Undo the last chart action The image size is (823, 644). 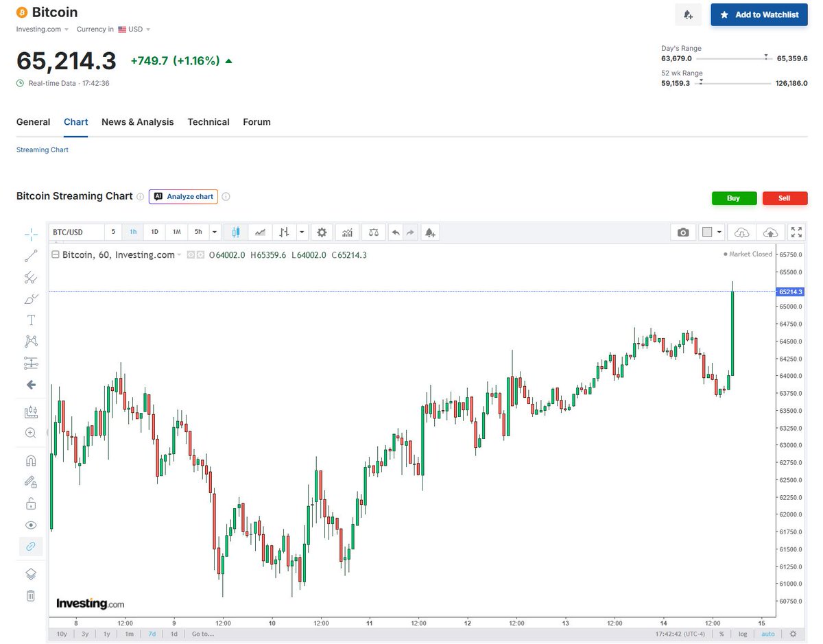tap(396, 232)
